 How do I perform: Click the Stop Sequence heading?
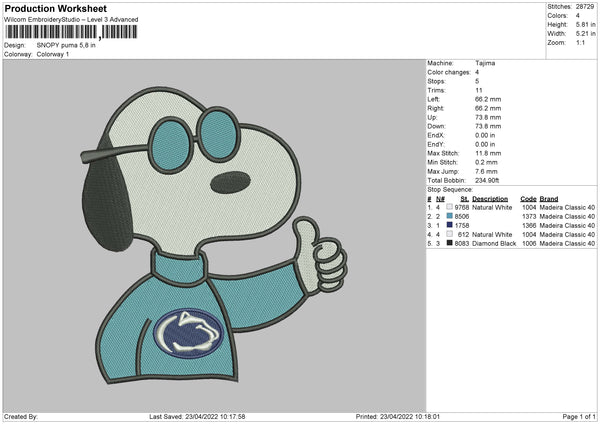point(450,188)
